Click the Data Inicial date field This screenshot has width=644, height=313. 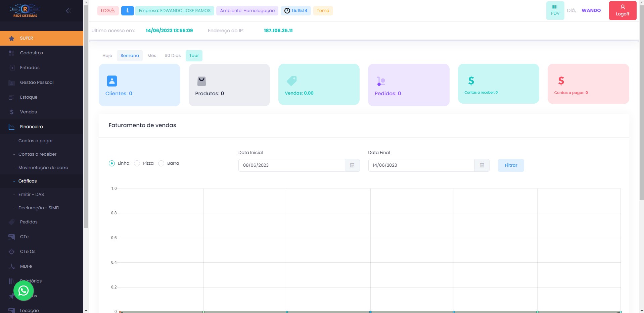tap(291, 165)
